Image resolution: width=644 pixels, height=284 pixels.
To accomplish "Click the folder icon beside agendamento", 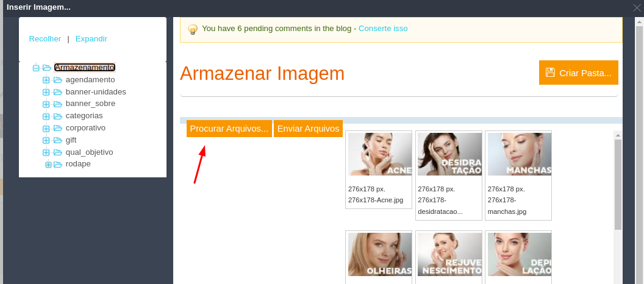I will (57, 80).
